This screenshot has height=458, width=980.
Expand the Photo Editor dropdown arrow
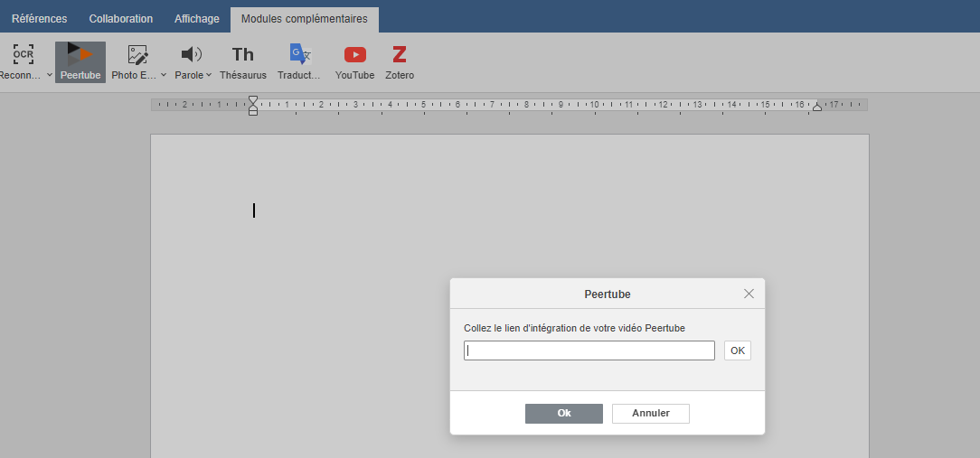click(164, 75)
